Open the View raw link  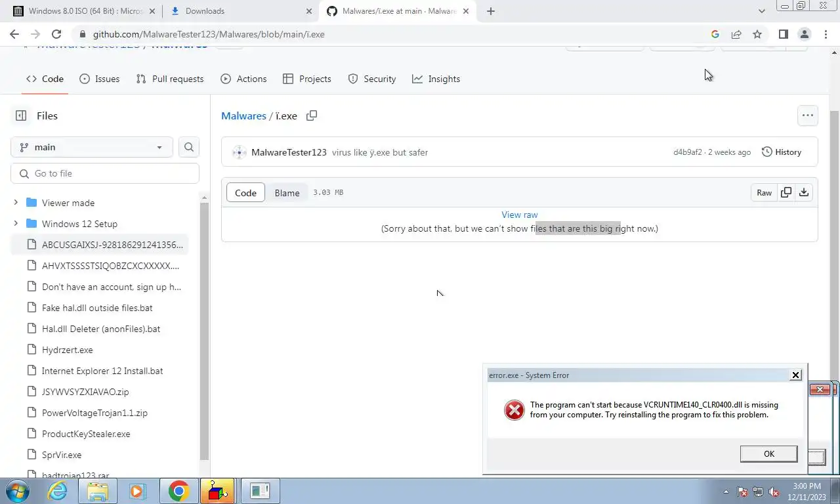[x=519, y=215]
